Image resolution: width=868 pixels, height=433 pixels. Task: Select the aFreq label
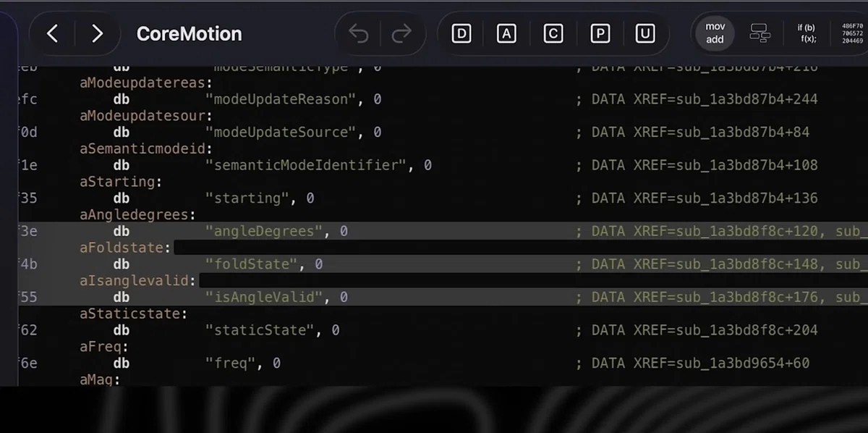[105, 347]
